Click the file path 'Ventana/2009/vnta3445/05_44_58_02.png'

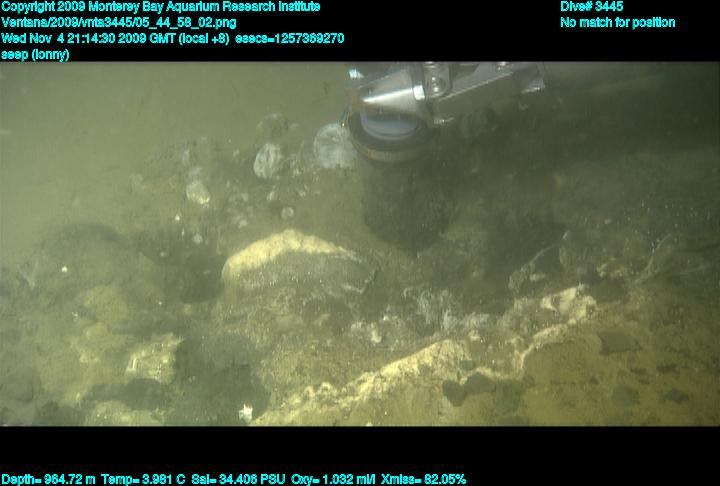(x=119, y=23)
